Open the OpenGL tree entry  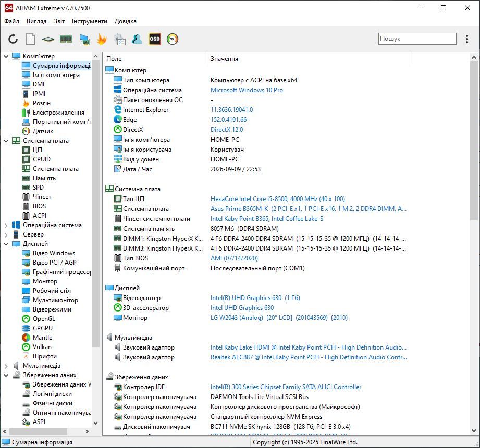(44, 319)
